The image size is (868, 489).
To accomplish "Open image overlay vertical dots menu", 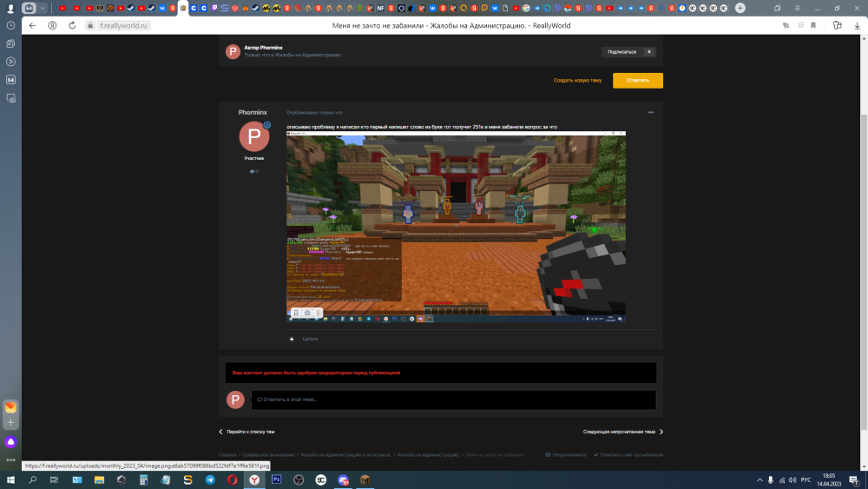I will (x=319, y=313).
